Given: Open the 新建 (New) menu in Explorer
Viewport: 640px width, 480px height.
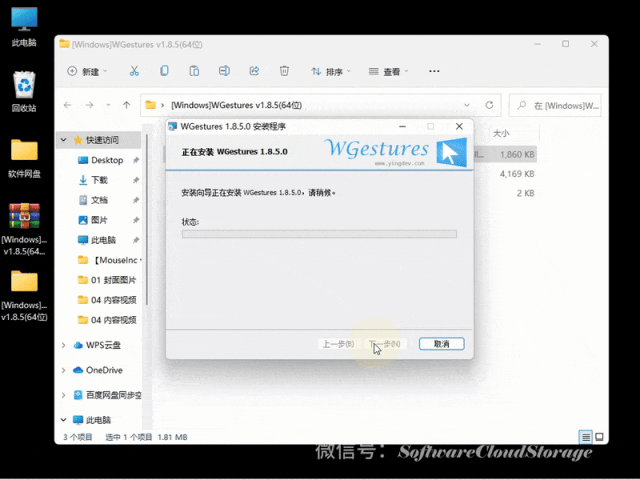Looking at the screenshot, I should coord(87,71).
